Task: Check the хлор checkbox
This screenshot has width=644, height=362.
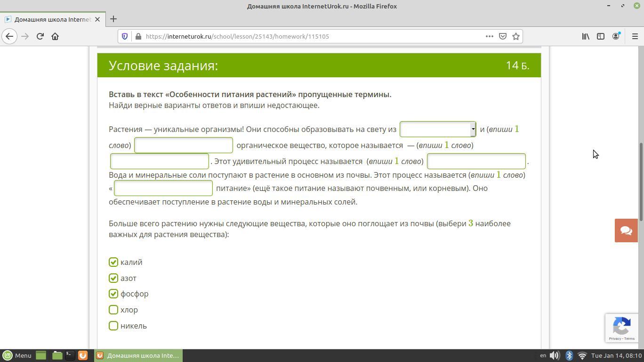Action: click(113, 310)
